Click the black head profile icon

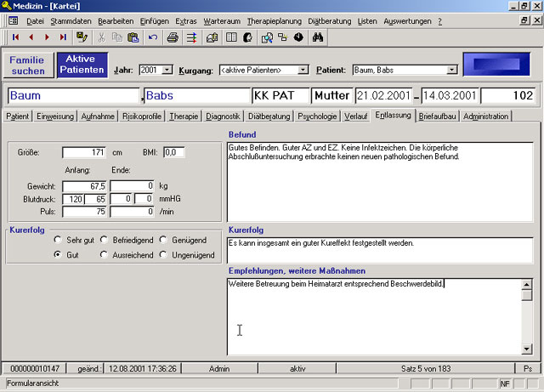247,37
